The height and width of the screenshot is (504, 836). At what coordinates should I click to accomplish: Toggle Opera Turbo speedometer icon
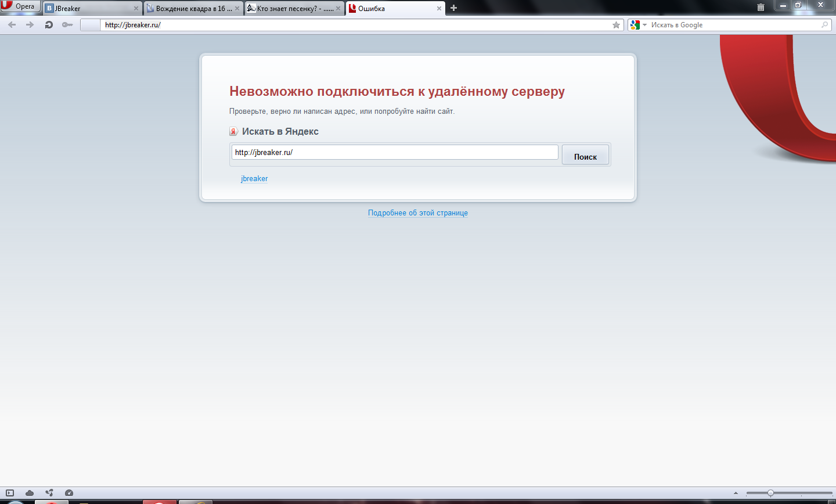tap(69, 493)
